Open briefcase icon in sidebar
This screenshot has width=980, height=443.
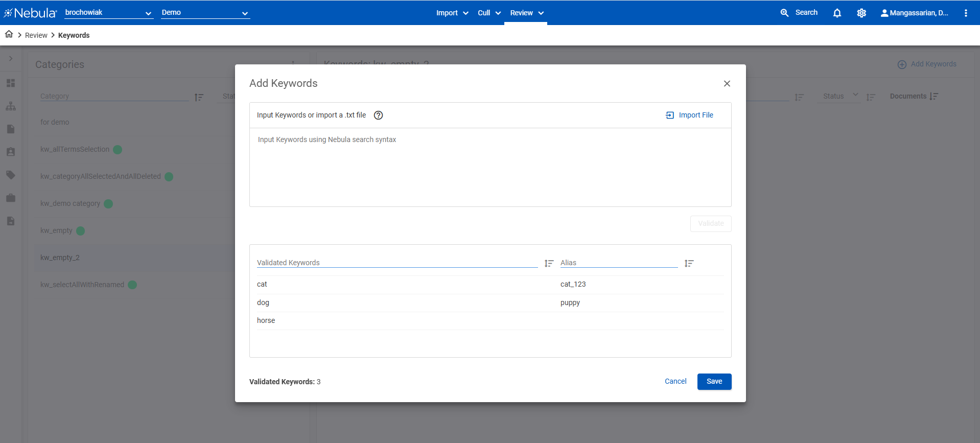pos(11,198)
